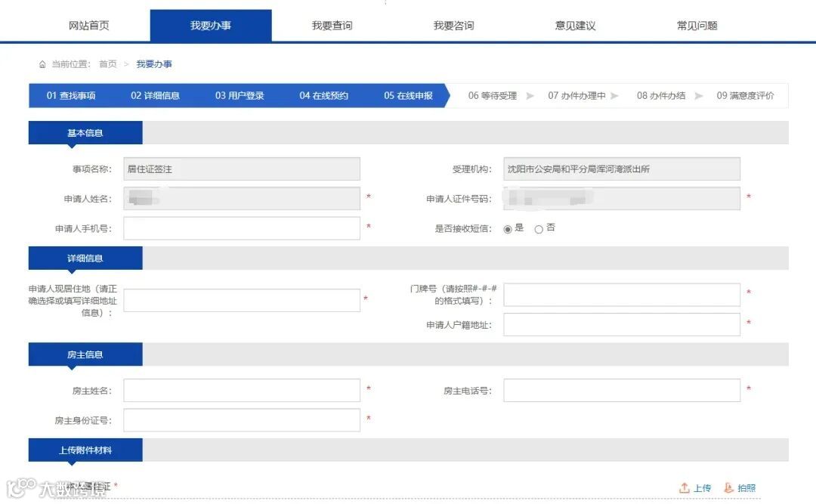Go to the 意见建议 tab
816x504 pixels.
576,26
